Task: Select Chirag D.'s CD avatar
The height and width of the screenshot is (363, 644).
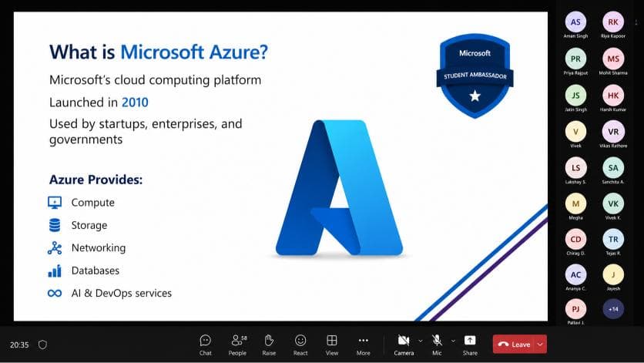Action: tap(575, 239)
